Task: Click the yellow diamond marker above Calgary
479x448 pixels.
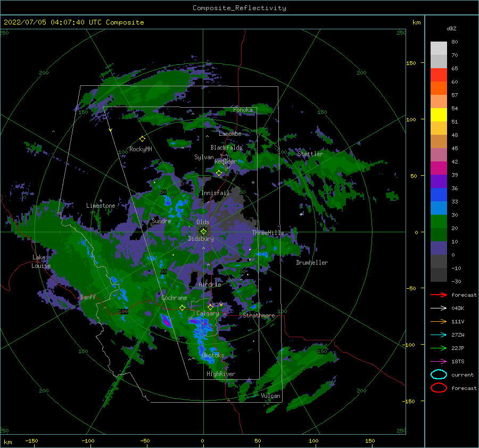Action: [210, 307]
